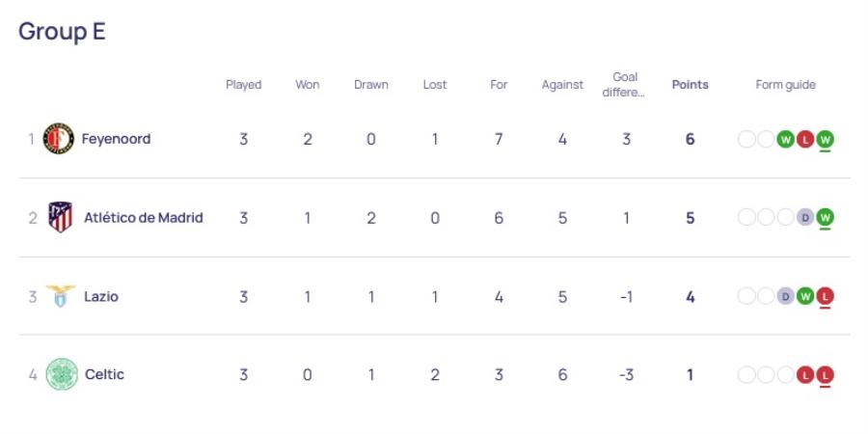Click the Goal difference column header
This screenshot has width=868, height=434.
[625, 85]
